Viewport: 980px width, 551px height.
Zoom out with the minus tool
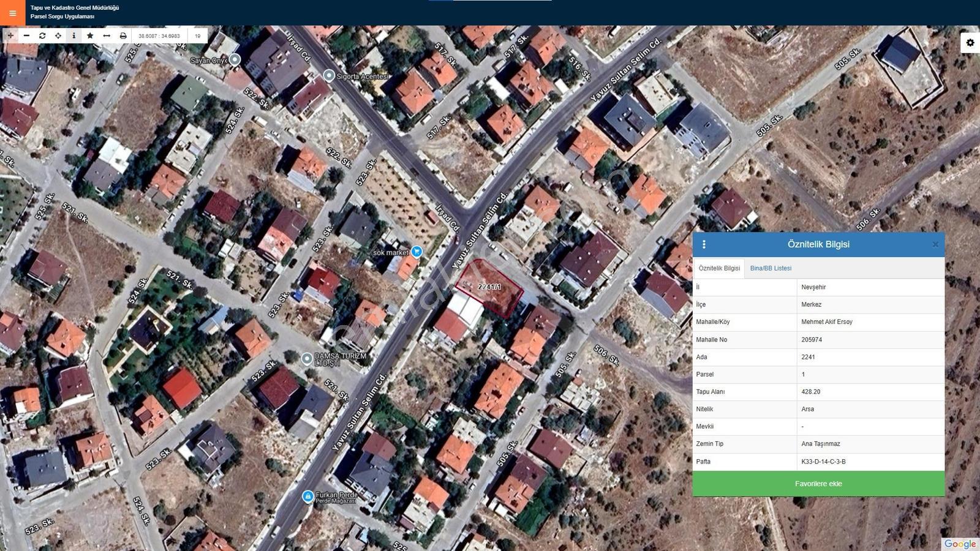(x=26, y=36)
